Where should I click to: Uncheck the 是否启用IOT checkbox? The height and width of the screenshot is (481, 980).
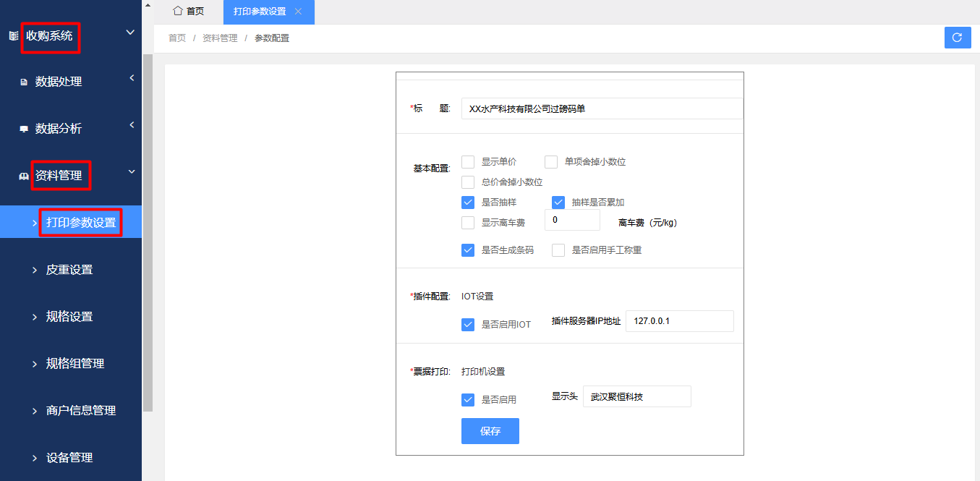[468, 325]
